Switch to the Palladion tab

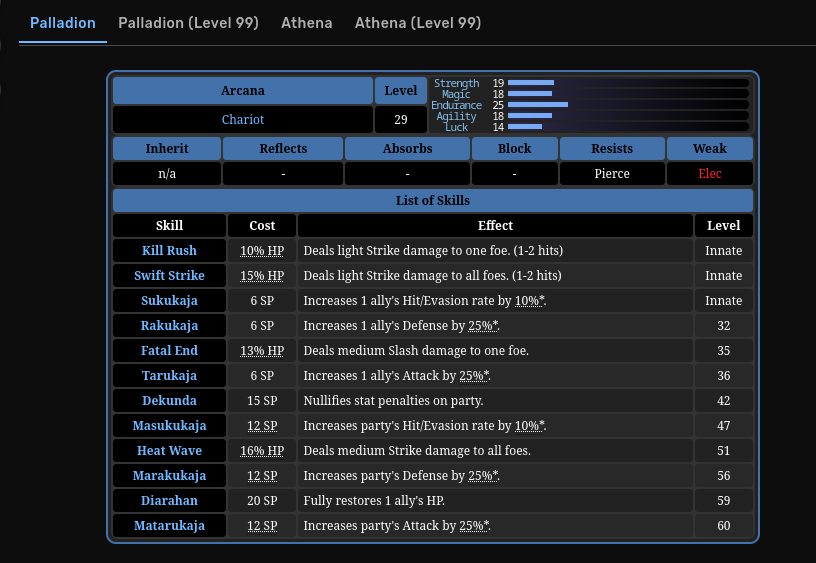(x=62, y=23)
